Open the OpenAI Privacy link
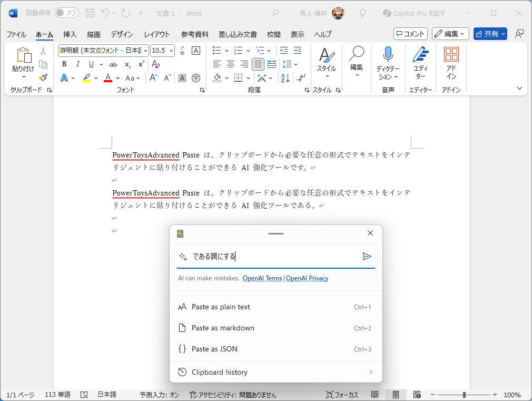This screenshot has height=401, width=532. pyautogui.click(x=307, y=278)
